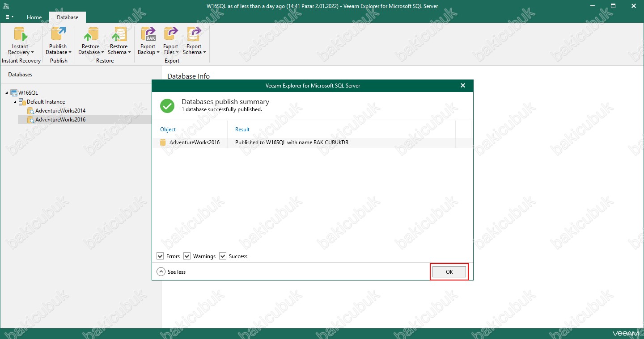Click the AdventureWorks2016 database icon in tree

click(x=30, y=120)
